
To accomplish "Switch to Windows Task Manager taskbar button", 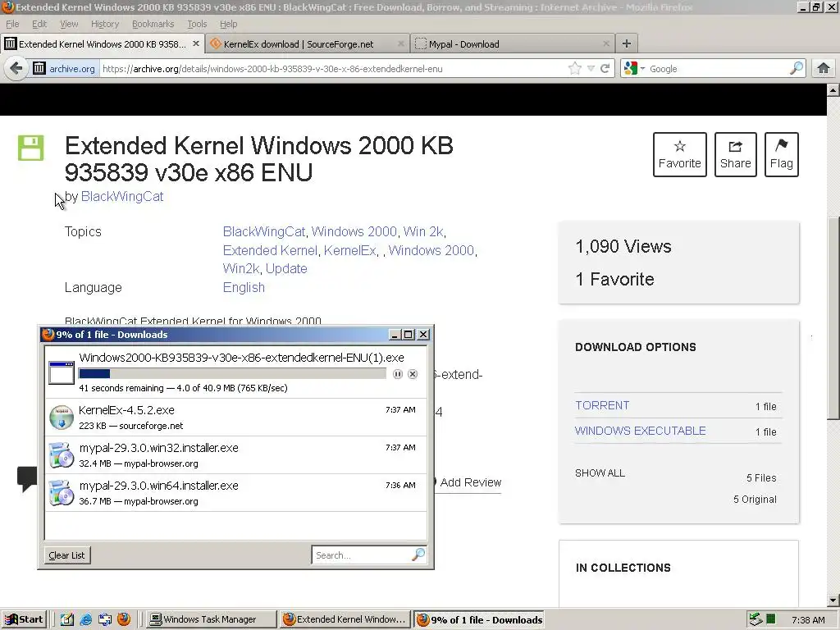I will tap(211, 619).
